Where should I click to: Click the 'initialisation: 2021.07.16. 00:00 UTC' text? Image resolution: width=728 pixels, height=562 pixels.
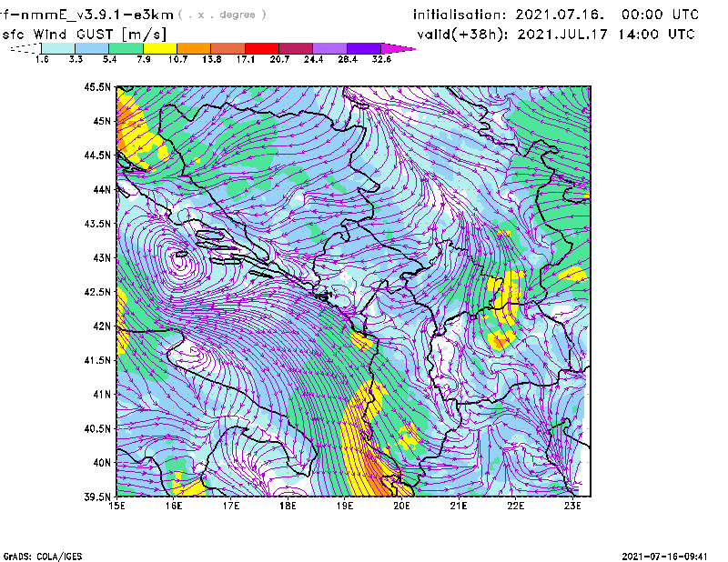[556, 15]
